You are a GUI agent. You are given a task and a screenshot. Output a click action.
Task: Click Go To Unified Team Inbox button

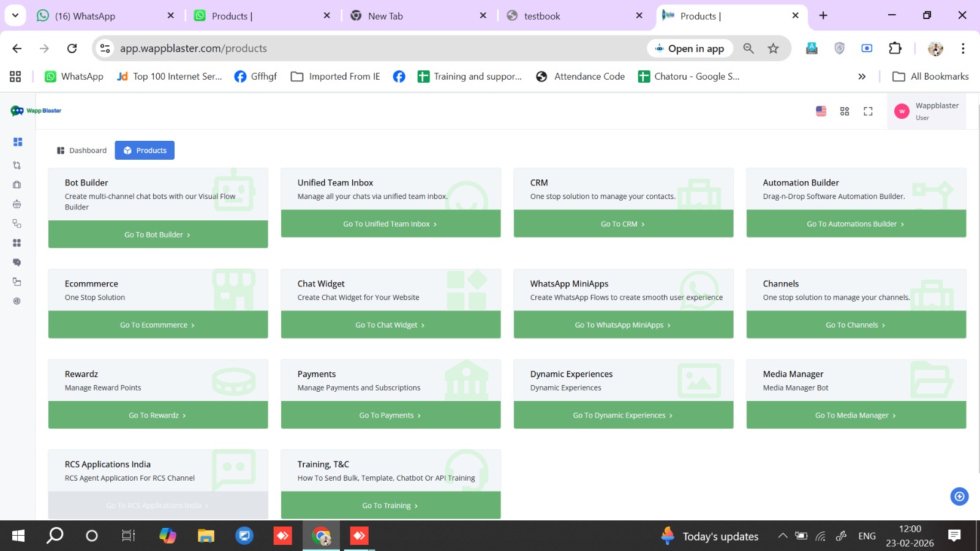click(x=391, y=224)
